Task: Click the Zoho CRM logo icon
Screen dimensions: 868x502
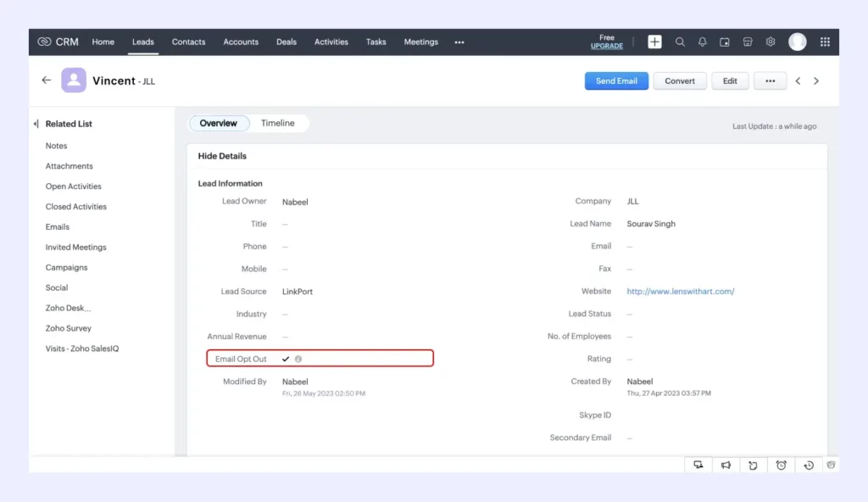Action: (44, 42)
